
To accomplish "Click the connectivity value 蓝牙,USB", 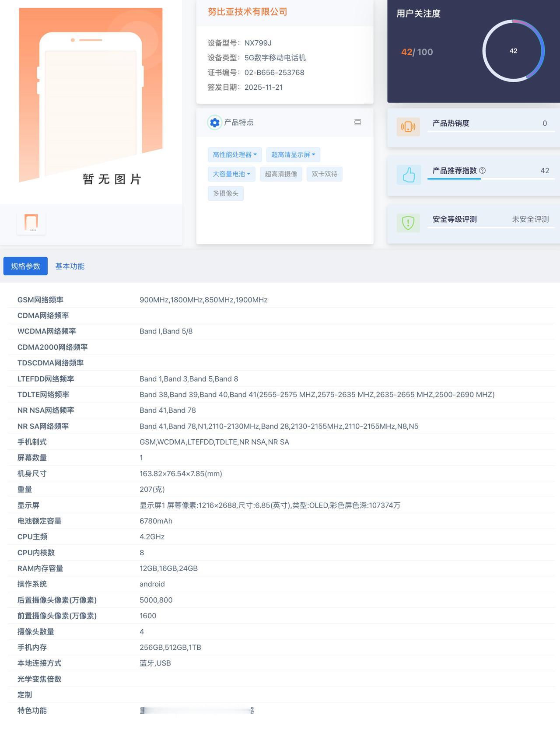I will tap(155, 663).
